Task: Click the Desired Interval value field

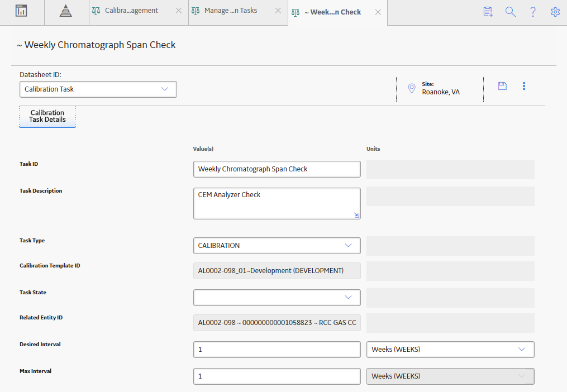Action: (277, 350)
